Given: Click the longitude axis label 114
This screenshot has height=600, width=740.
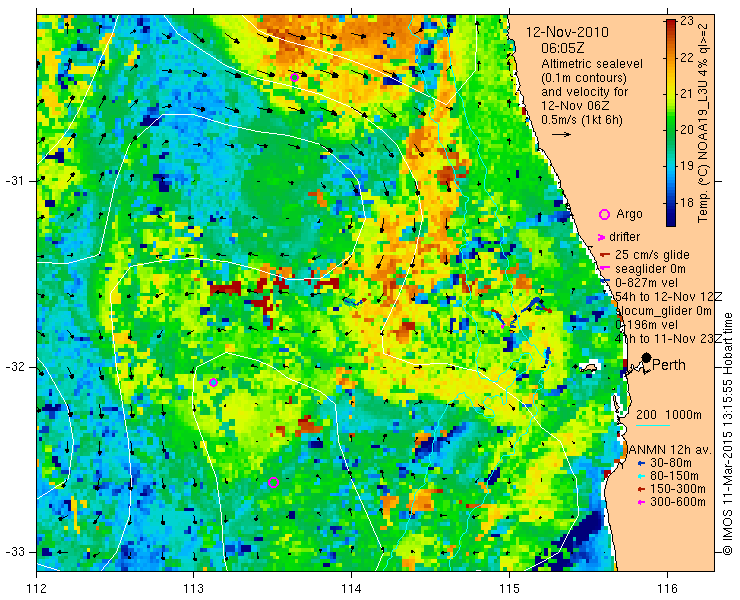Looking at the screenshot, I should [351, 589].
